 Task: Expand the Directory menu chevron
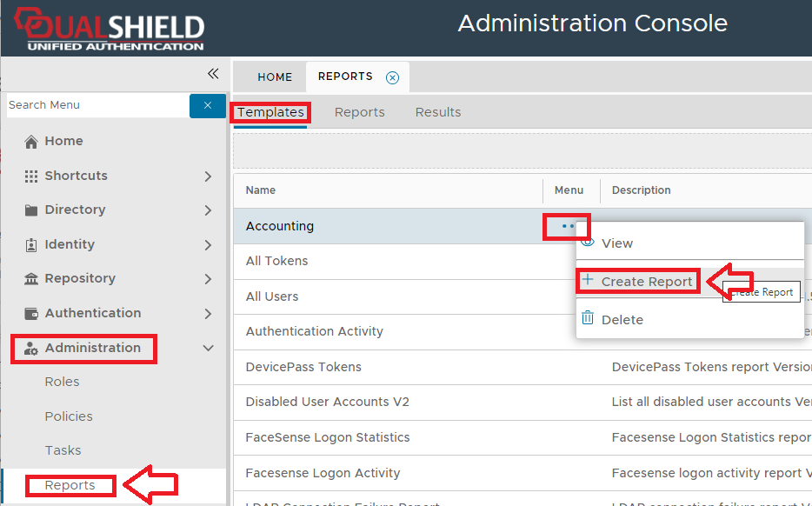click(208, 210)
